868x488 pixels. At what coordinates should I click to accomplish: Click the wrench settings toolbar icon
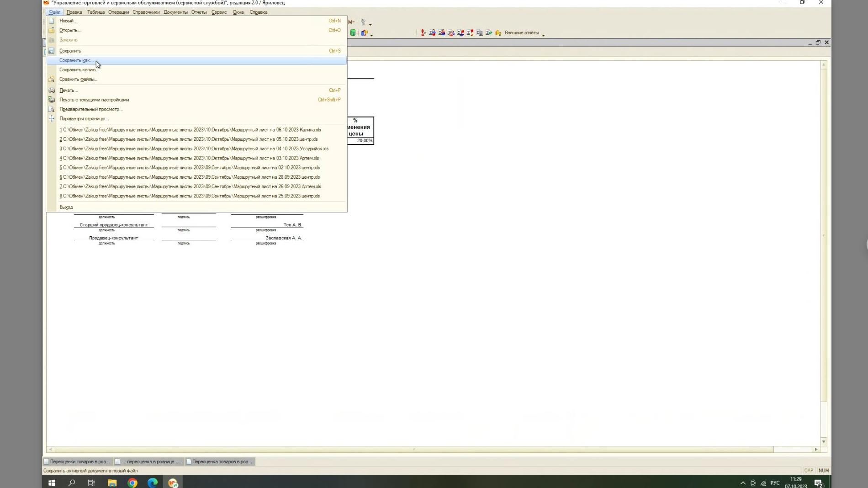[363, 22]
